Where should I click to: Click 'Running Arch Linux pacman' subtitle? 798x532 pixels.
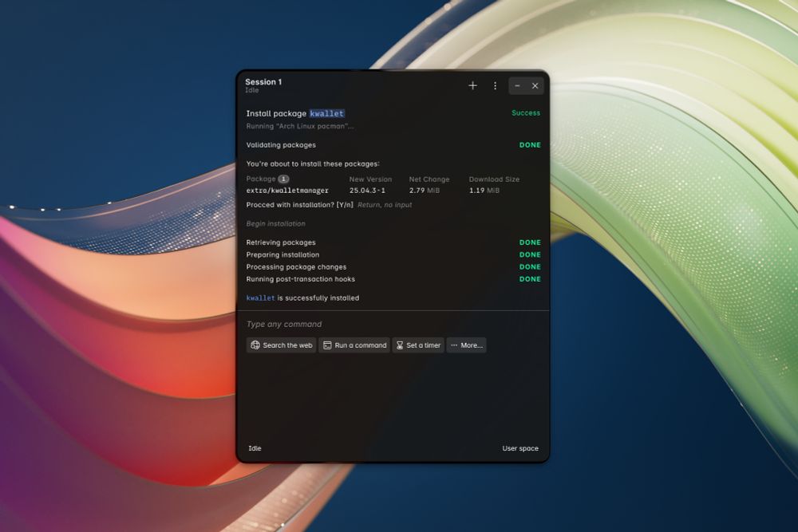[300, 126]
